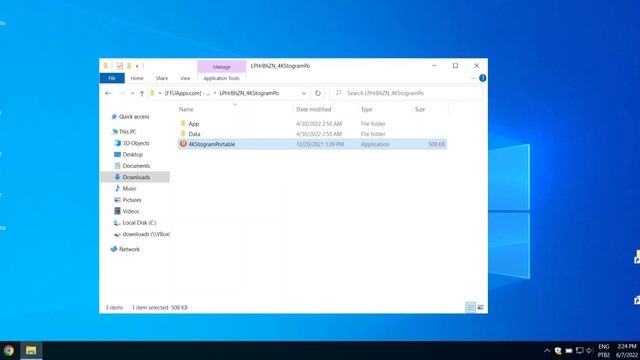Go up one folder level
The image size is (640, 360).
point(142,93)
